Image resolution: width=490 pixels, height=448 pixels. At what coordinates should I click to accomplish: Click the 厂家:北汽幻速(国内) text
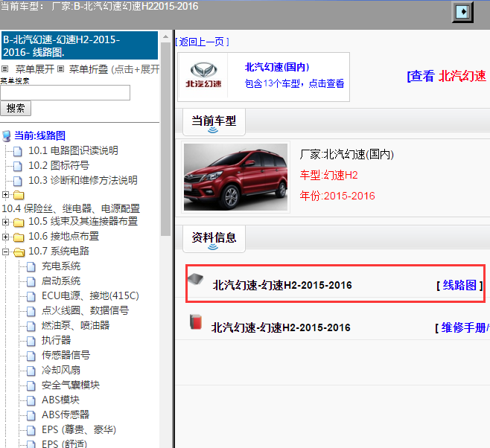[x=346, y=154]
